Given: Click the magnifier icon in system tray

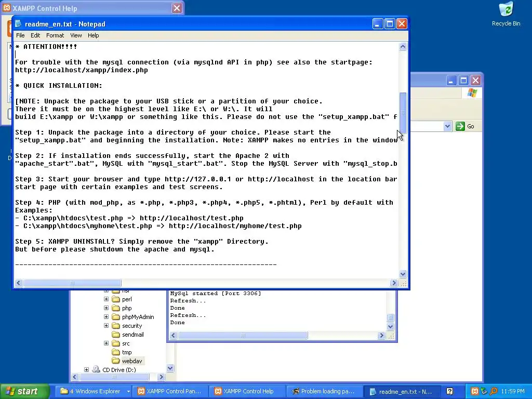Looking at the screenshot, I should [x=494, y=391].
